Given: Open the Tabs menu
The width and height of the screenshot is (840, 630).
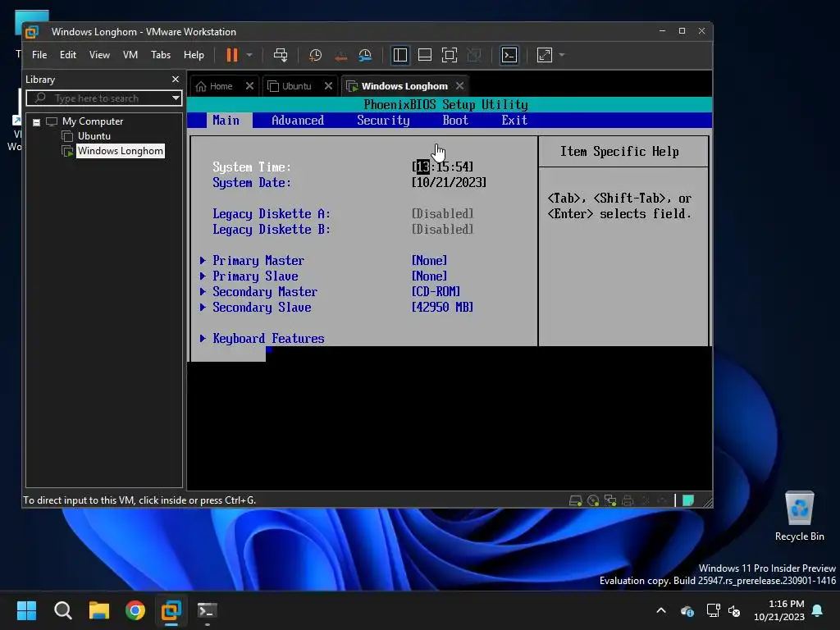Looking at the screenshot, I should (161, 55).
